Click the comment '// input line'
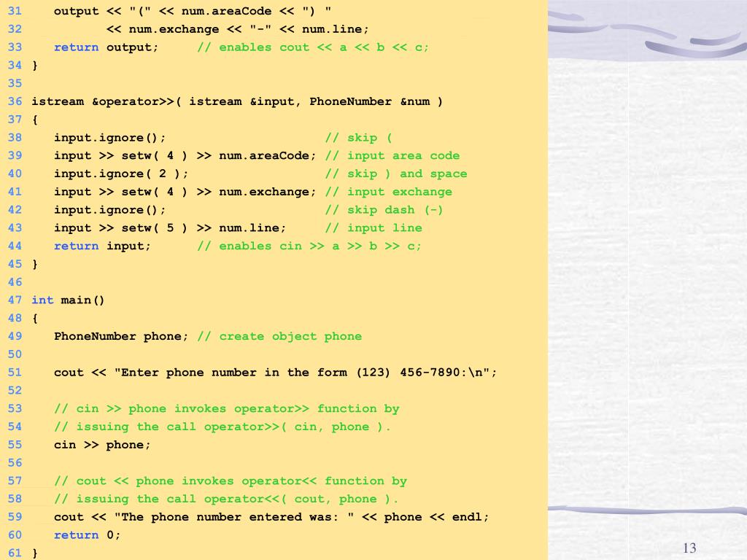This screenshot has width=747, height=560. pyautogui.click(x=373, y=228)
